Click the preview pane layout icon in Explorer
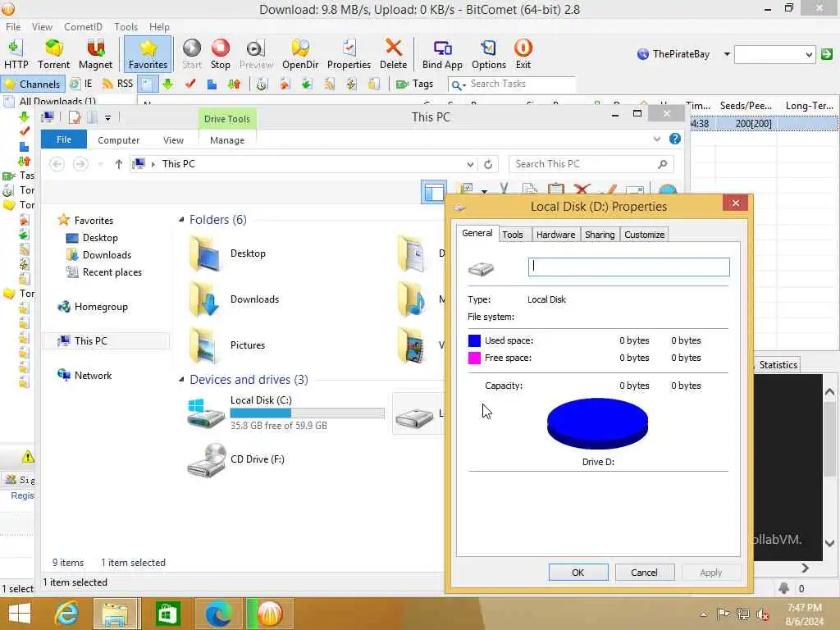840x630 pixels. pos(433,192)
